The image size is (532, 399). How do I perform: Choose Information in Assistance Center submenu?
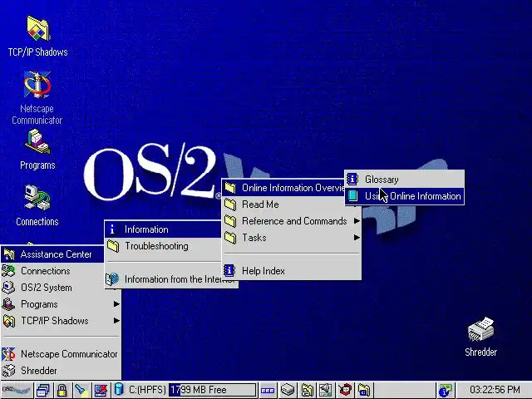[x=163, y=229]
